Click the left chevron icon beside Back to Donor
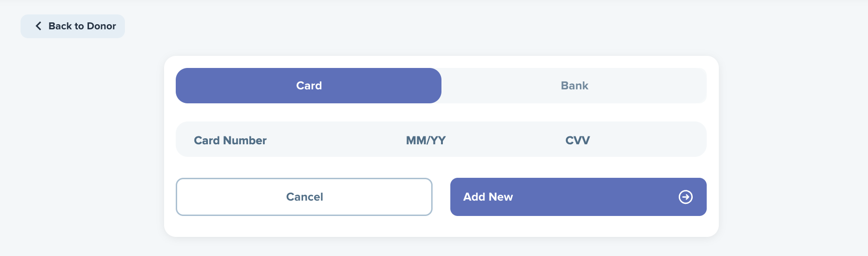868x256 pixels. 38,26
